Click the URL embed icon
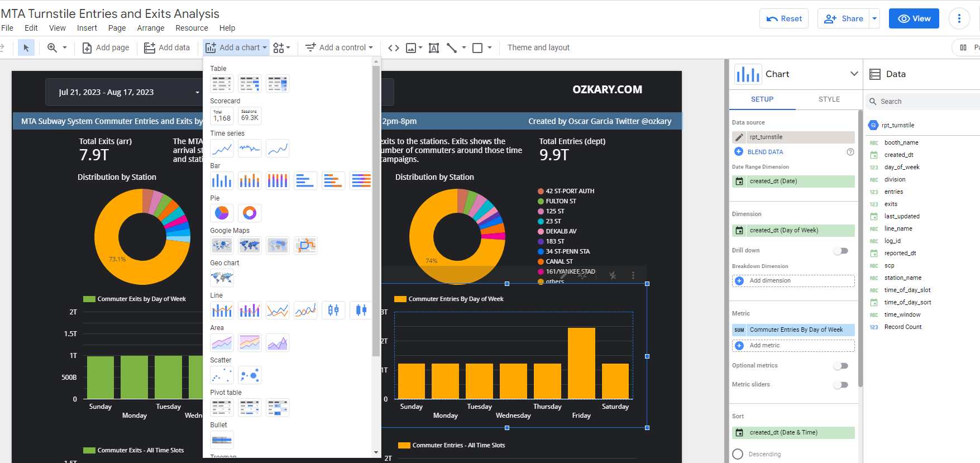 pos(394,48)
